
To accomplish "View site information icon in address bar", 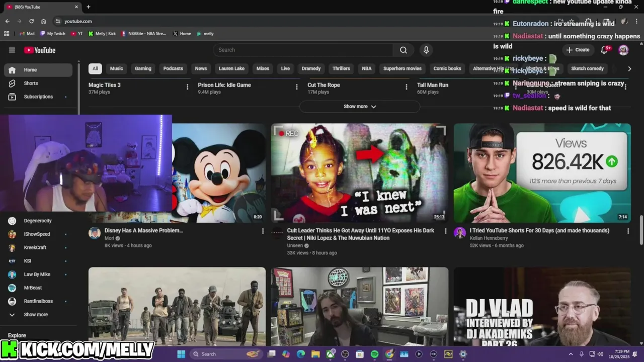I will pos(58,21).
